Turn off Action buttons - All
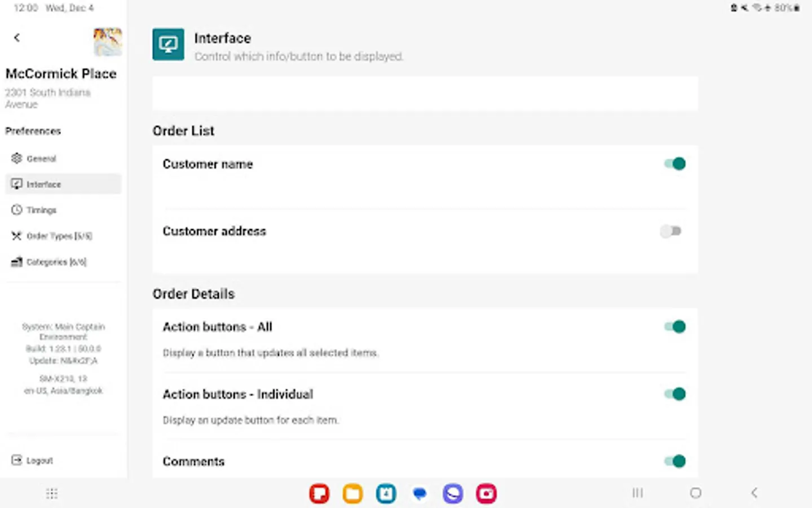 coord(674,326)
